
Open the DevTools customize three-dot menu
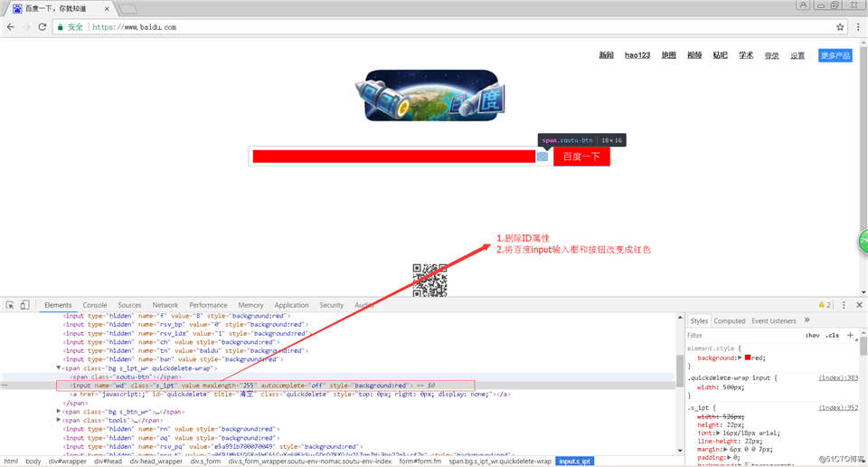[844, 305]
